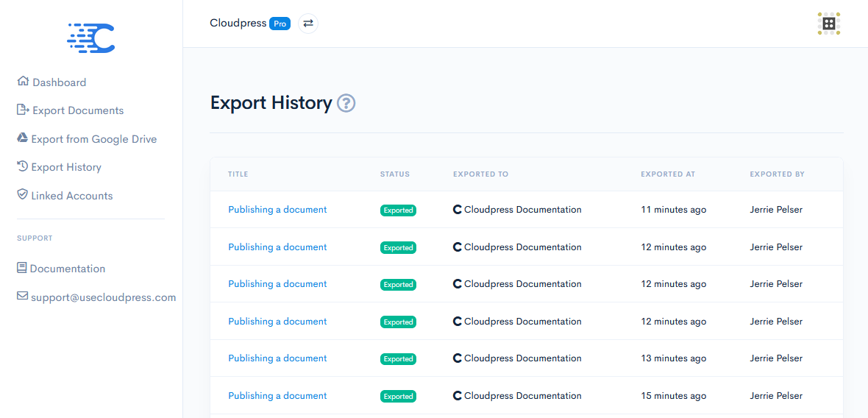Click '15 minutes ago' timestamp
The width and height of the screenshot is (868, 418).
(673, 396)
